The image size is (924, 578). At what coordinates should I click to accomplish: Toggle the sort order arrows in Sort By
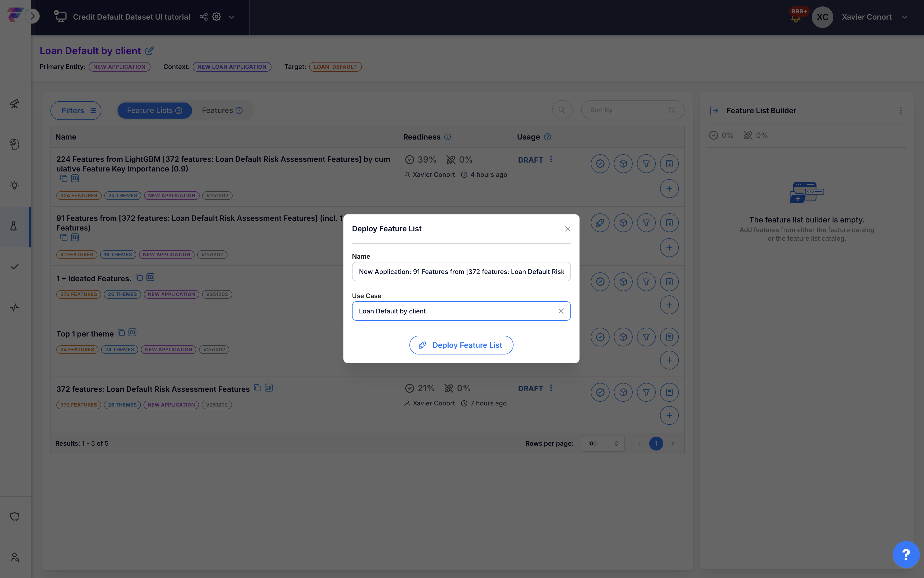click(x=672, y=110)
